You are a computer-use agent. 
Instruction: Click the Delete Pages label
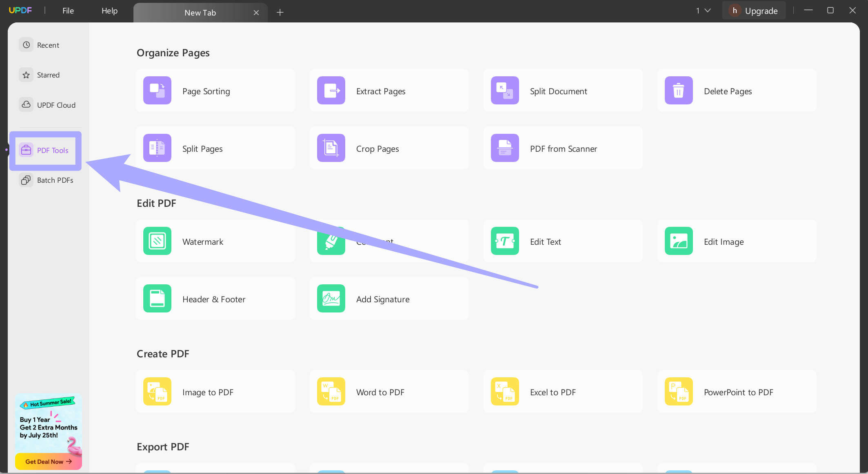[728, 91]
